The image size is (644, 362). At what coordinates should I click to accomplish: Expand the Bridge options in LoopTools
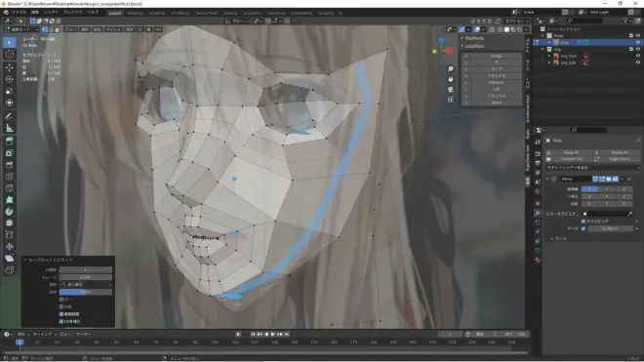coord(465,56)
